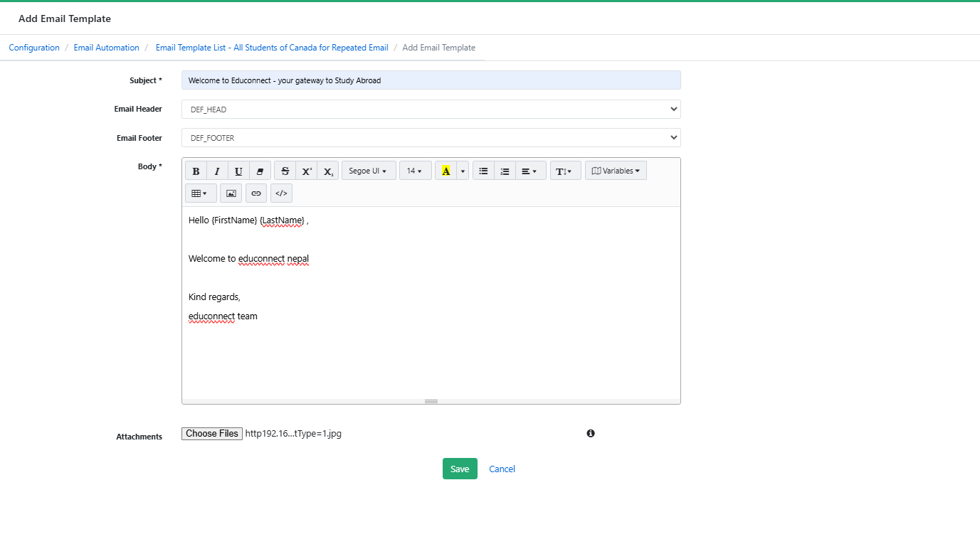Expand the Email Header DEF_HEAD dropdown
This screenshot has height=544, width=980.
(x=431, y=110)
